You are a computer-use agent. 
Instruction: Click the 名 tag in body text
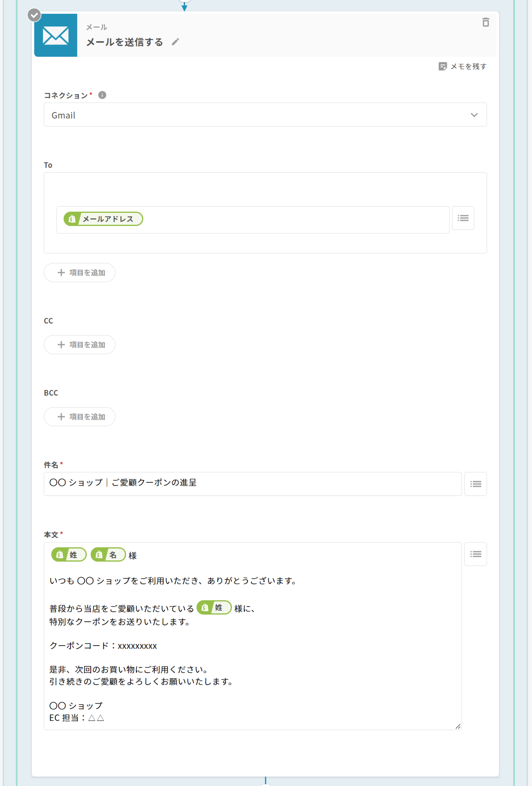(x=108, y=555)
